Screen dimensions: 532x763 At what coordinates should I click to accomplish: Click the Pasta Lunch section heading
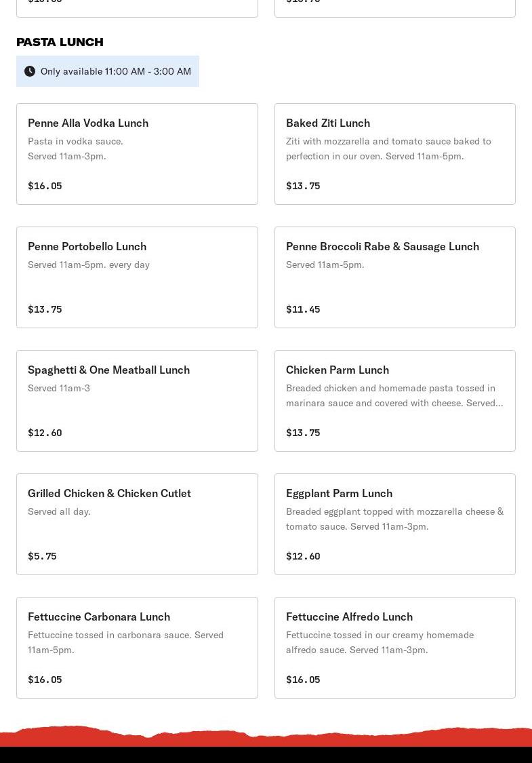tap(60, 42)
